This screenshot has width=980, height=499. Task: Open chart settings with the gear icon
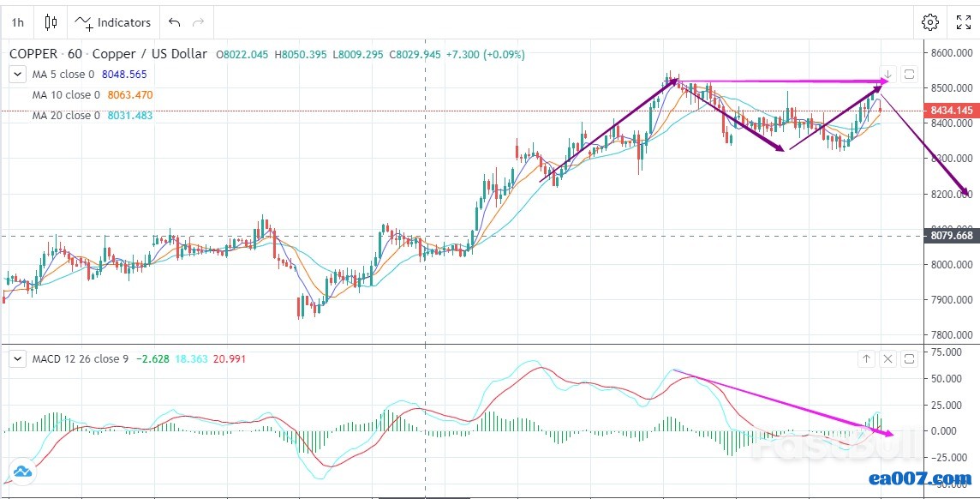tap(930, 22)
